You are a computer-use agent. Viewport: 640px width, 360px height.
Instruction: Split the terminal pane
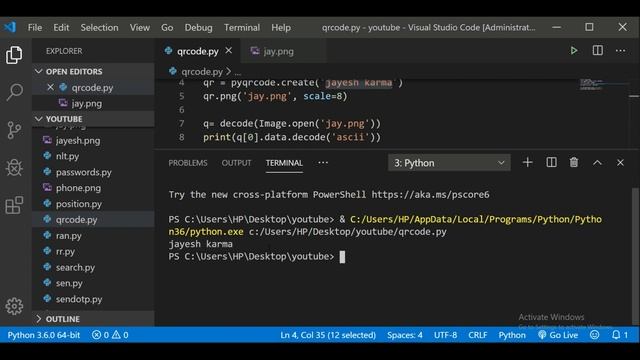[x=551, y=162]
